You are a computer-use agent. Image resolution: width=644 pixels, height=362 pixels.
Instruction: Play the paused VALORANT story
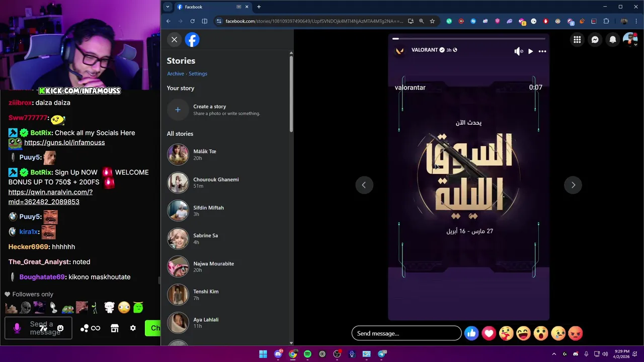pyautogui.click(x=530, y=51)
